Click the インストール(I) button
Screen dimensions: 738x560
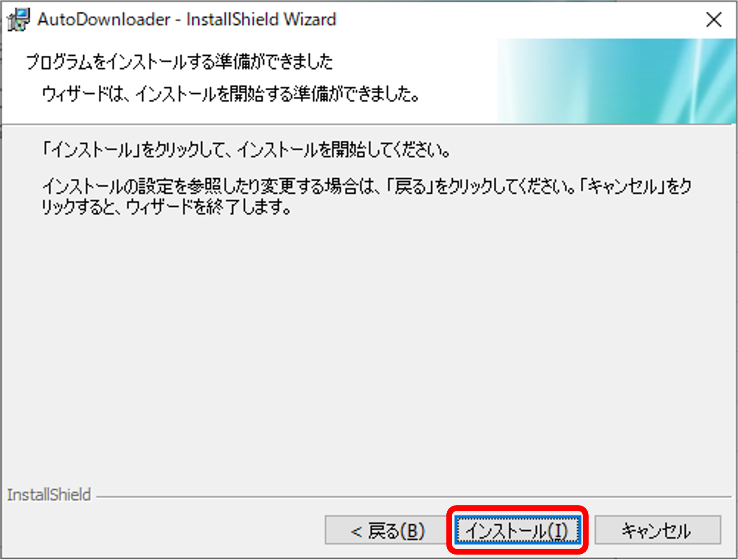[517, 531]
